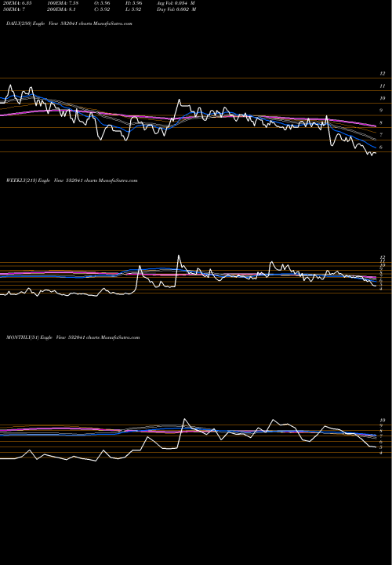Click the WEEKLY chart title text

(x=71, y=180)
